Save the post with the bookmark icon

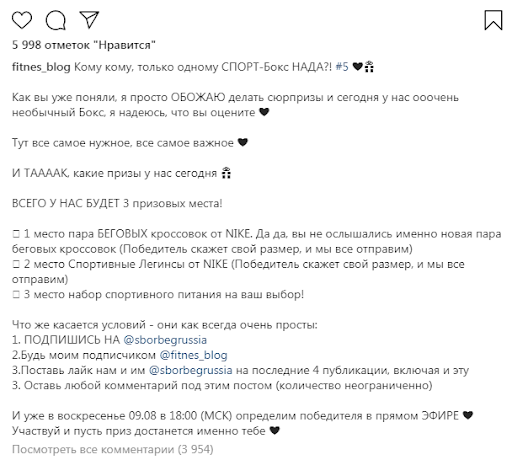coord(493,20)
